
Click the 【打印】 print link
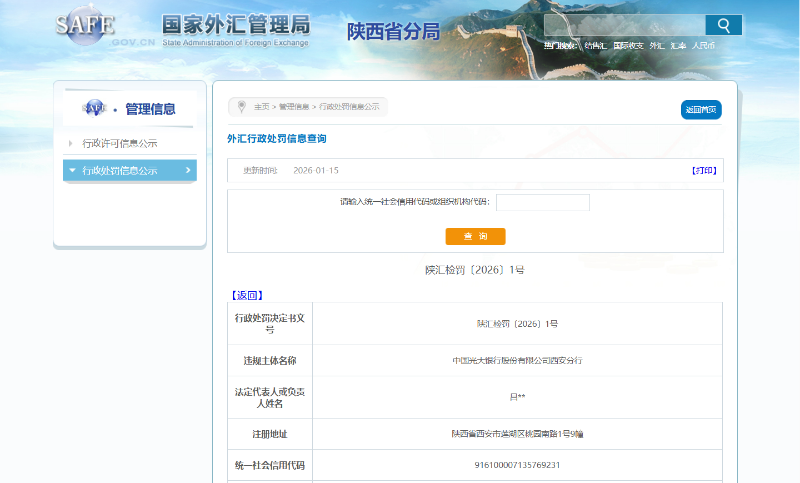pos(704,170)
